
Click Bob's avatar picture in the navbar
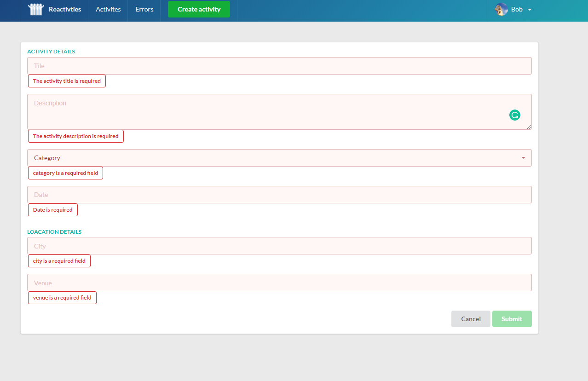[501, 9]
